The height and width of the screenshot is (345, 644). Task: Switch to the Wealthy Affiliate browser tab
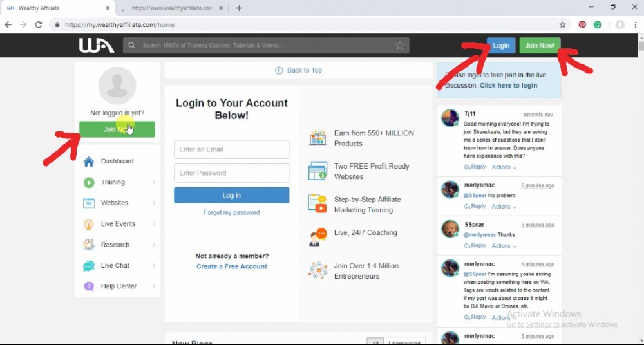[57, 8]
